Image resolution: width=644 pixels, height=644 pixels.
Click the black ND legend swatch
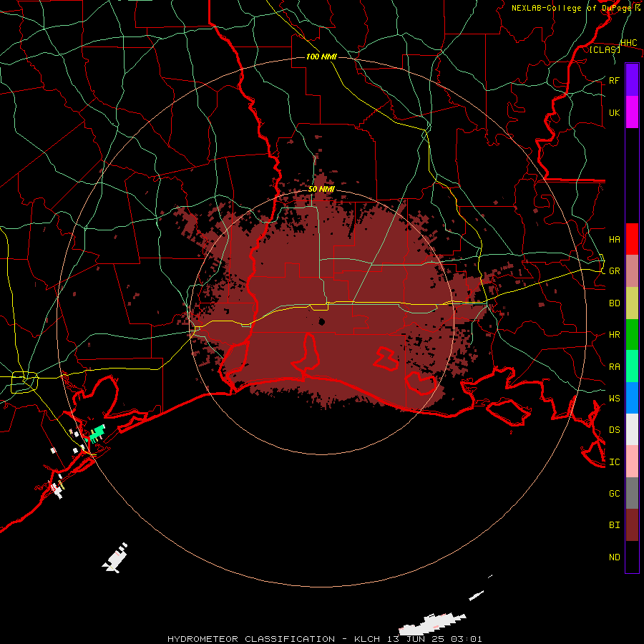pos(632,557)
